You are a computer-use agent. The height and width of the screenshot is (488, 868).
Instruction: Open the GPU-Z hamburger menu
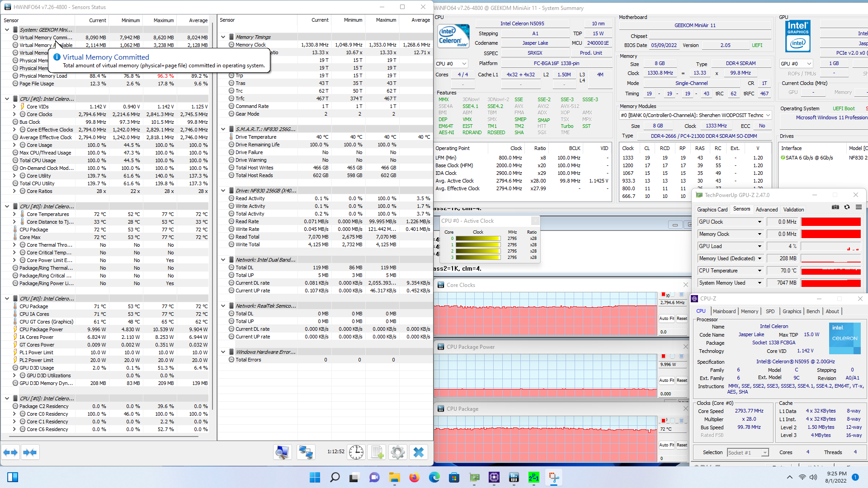tap(859, 207)
